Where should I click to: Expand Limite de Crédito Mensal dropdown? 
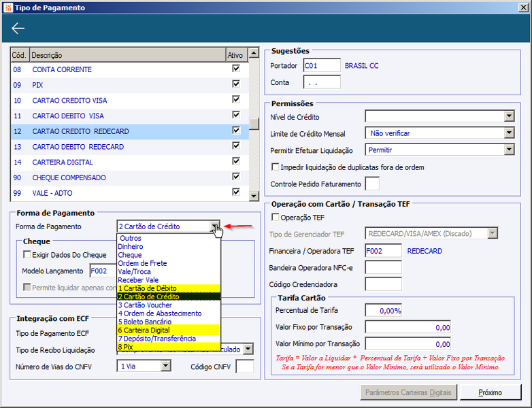(509, 133)
